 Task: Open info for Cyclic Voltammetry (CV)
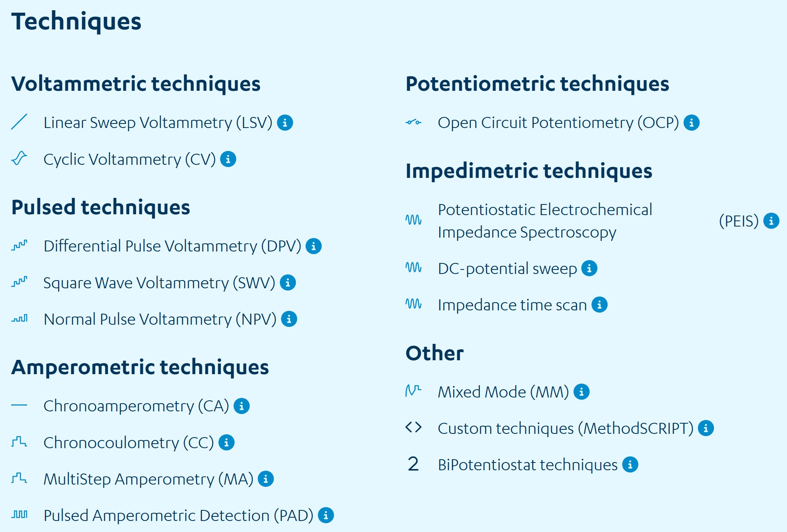click(228, 159)
